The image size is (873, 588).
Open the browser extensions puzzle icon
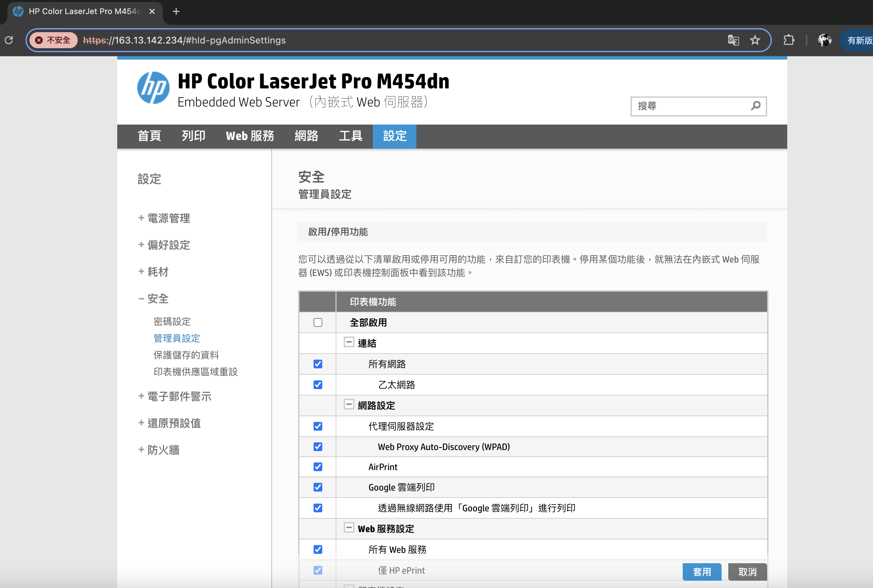789,40
